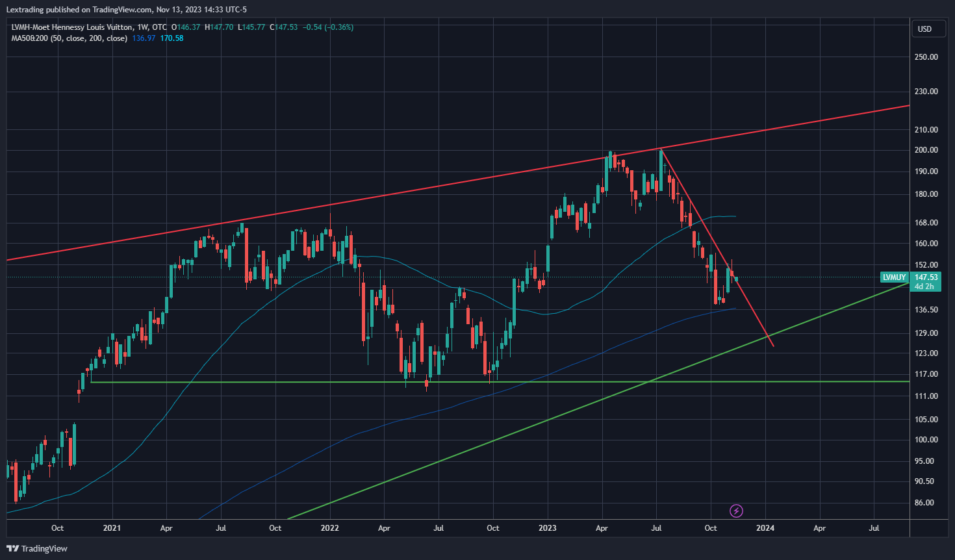Click the close price C147.53 value
955x560 pixels.
[284, 27]
